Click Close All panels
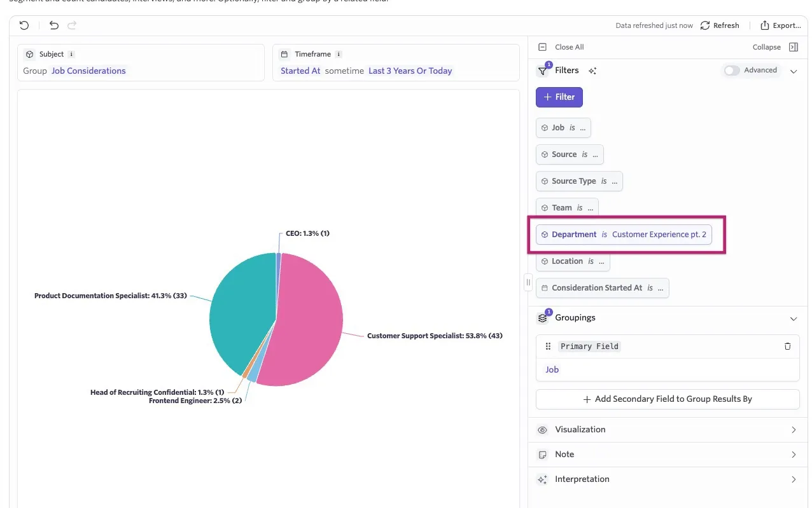Viewport: 812px width, 508px height. 569,47
